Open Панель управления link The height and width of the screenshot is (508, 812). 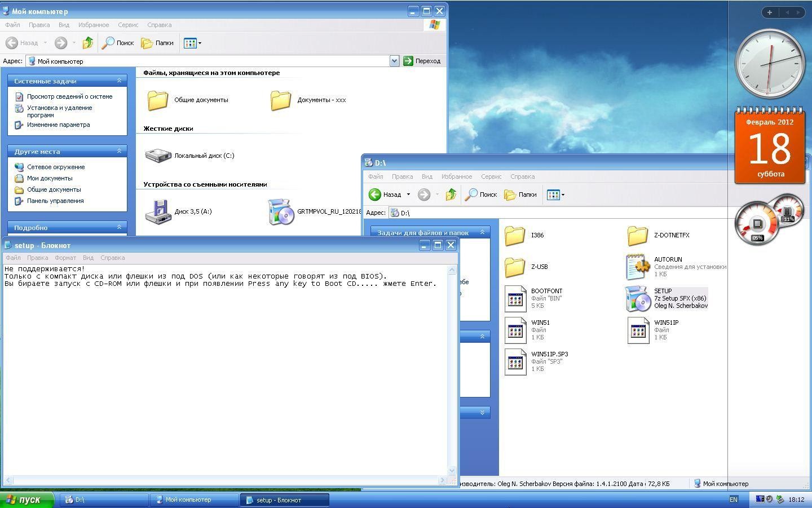[x=55, y=201]
